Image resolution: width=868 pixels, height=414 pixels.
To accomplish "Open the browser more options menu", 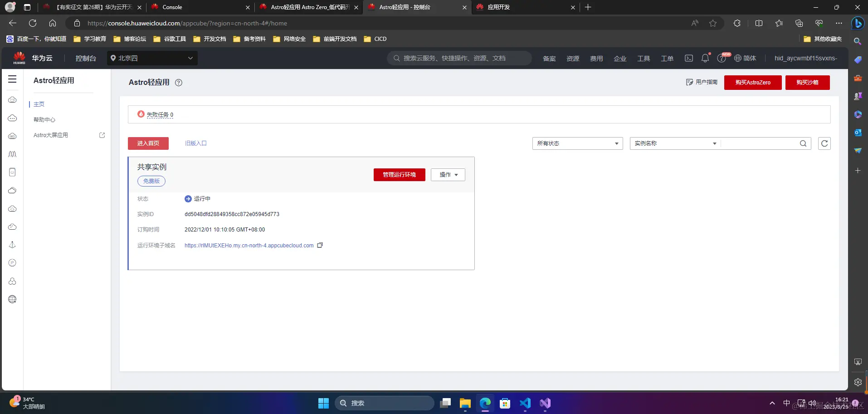I will (x=839, y=23).
